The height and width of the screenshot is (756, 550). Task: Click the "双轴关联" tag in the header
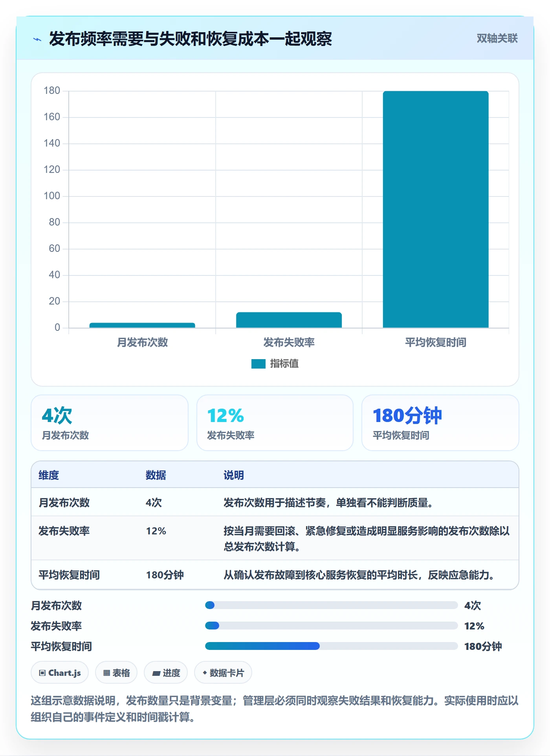click(x=497, y=39)
